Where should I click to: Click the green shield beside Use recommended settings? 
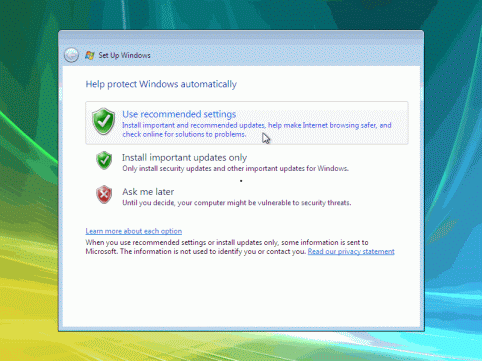pos(104,121)
